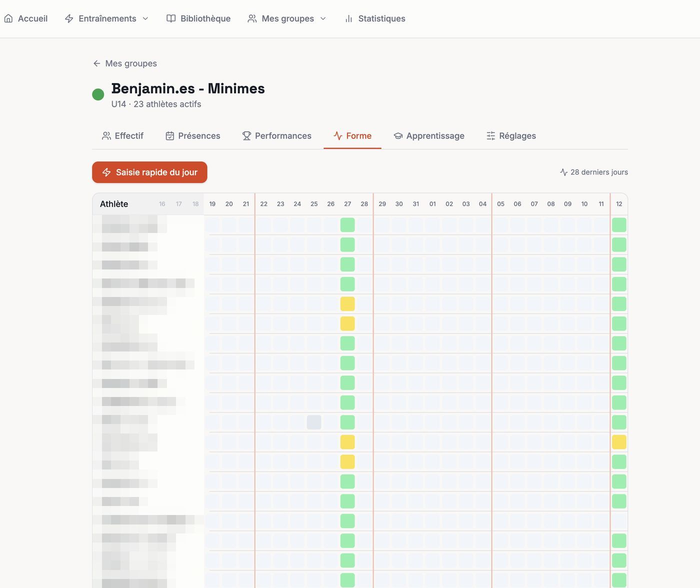Click the calendar-check icon on the Présences tab
Screen dimensions: 700x588
[170, 136]
